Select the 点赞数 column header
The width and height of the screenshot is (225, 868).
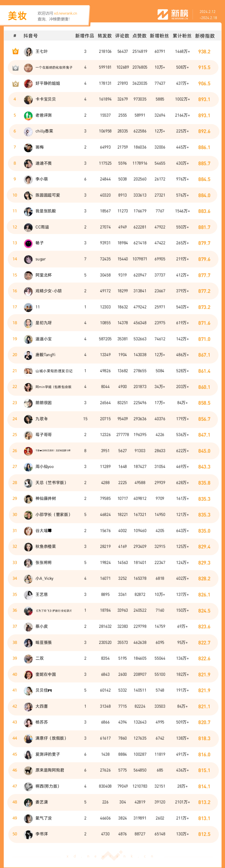pos(139,36)
